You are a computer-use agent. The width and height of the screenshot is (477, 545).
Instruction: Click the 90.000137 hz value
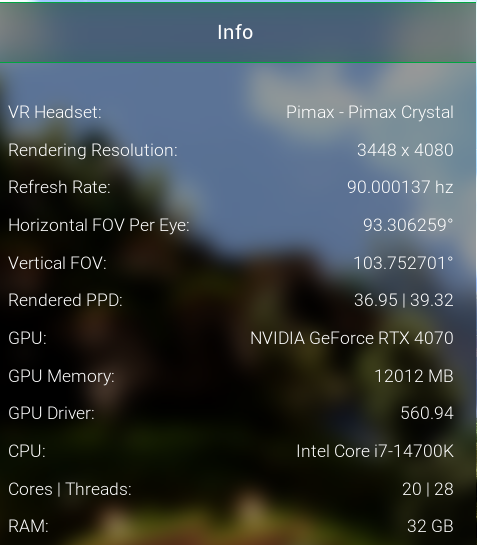(x=401, y=187)
